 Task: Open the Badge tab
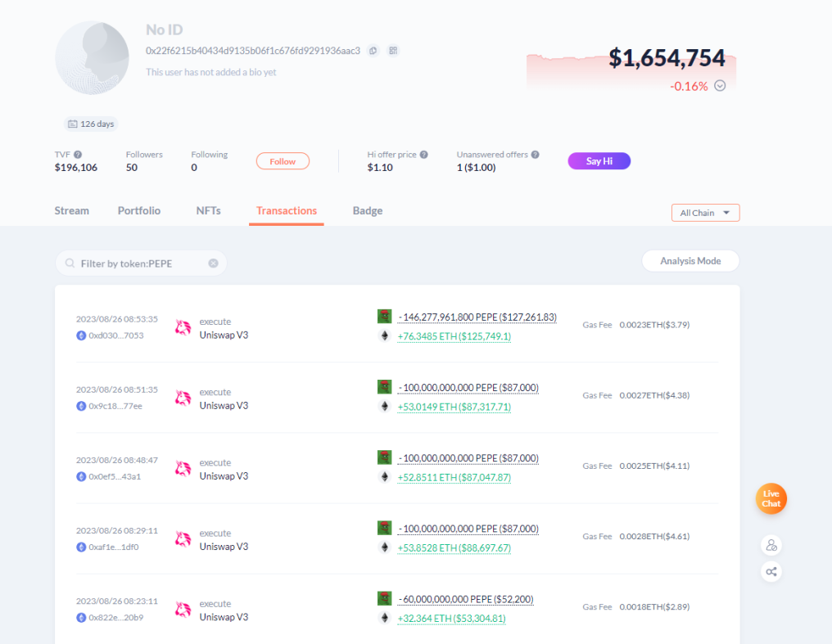pyautogui.click(x=368, y=211)
